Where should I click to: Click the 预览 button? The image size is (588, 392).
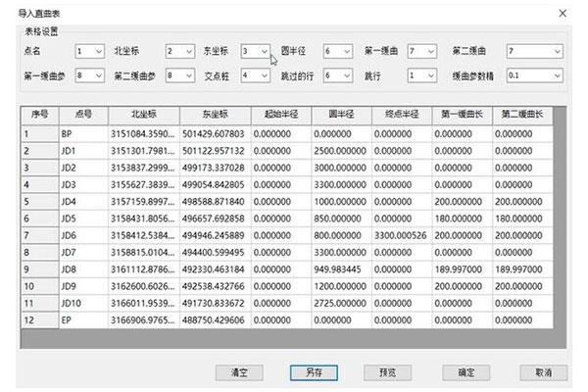pos(385,372)
